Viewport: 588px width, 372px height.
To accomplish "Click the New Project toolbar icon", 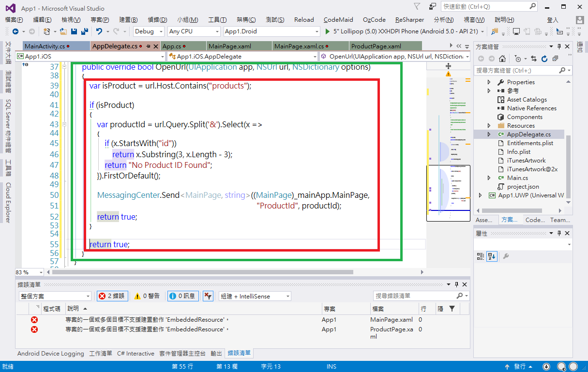I will click(47, 31).
